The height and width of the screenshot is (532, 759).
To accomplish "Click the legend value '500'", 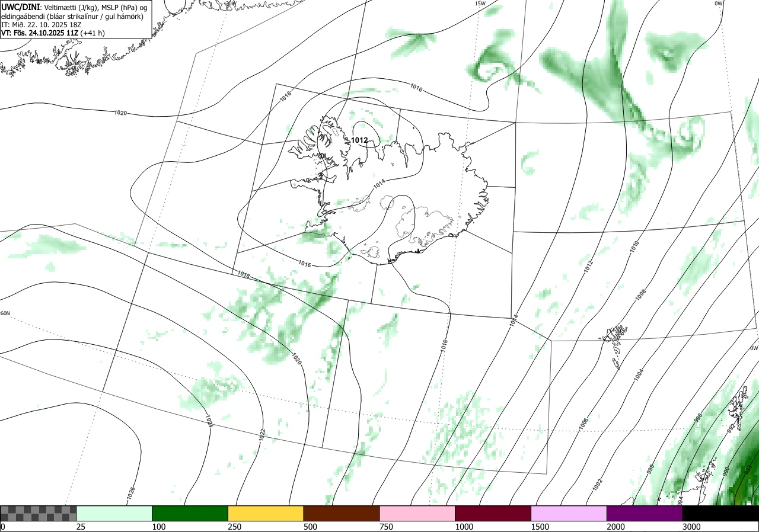I will [310, 527].
